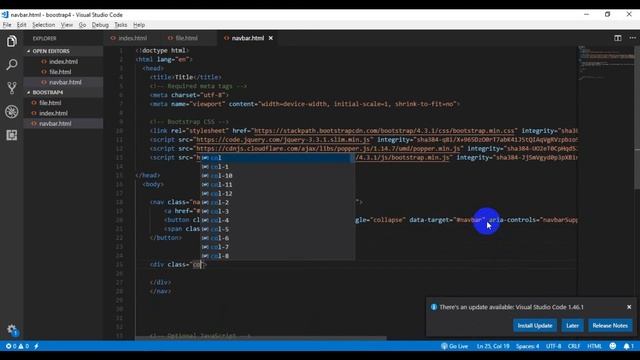Choose the col-1 suggestion

(277, 167)
